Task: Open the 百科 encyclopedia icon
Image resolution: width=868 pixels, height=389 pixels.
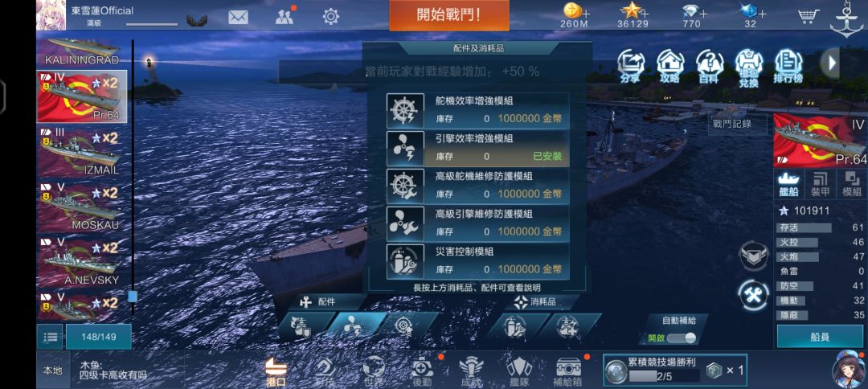Action: pyautogui.click(x=709, y=65)
